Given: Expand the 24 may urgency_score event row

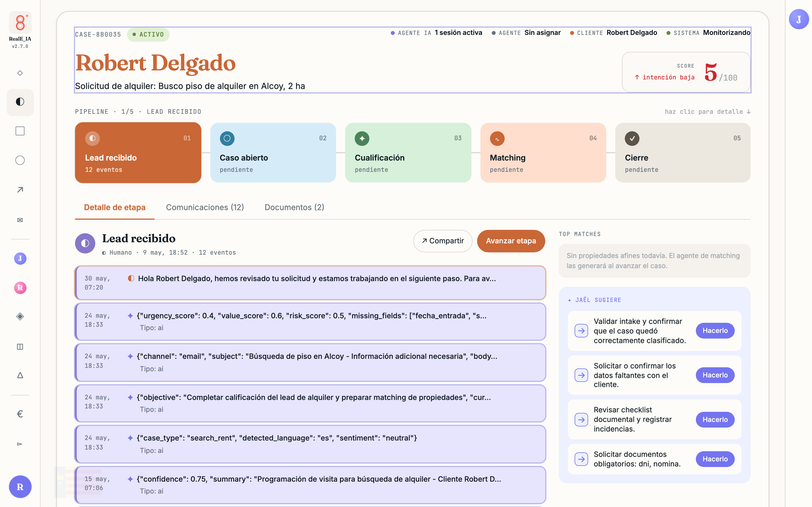Looking at the screenshot, I should 310,322.
